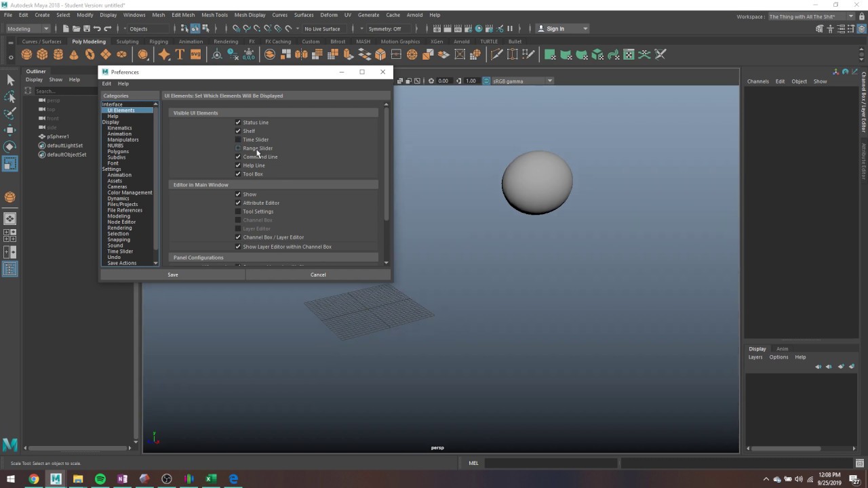Click the last-used sphere tool icon

10,197
